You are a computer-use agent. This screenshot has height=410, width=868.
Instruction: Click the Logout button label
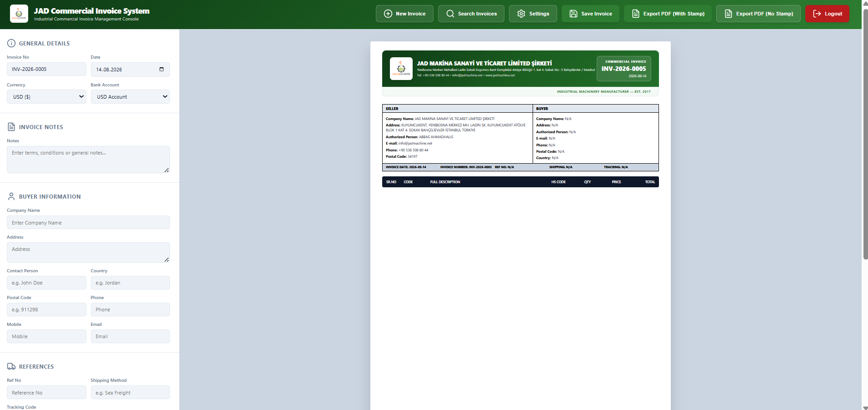point(833,14)
